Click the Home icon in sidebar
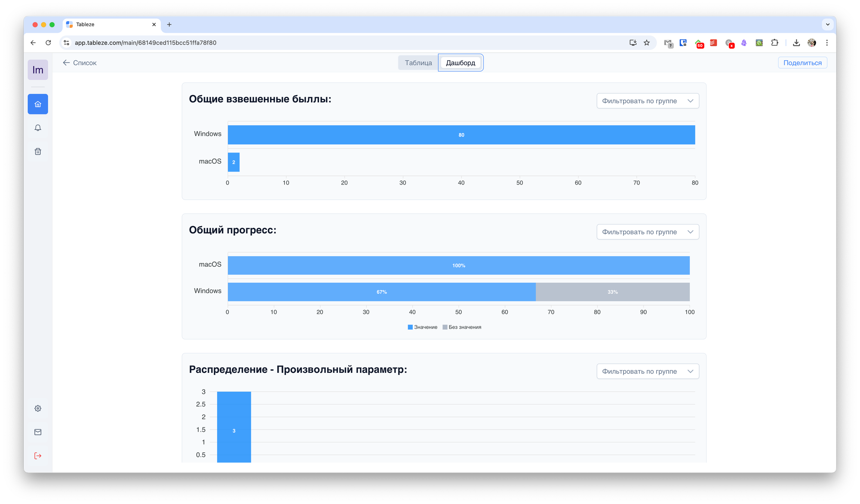Viewport: 860px width, 504px height. tap(38, 104)
